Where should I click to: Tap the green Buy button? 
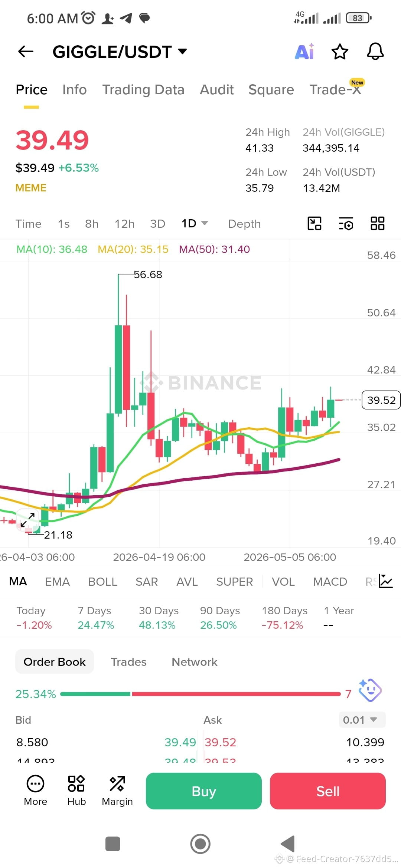[204, 791]
